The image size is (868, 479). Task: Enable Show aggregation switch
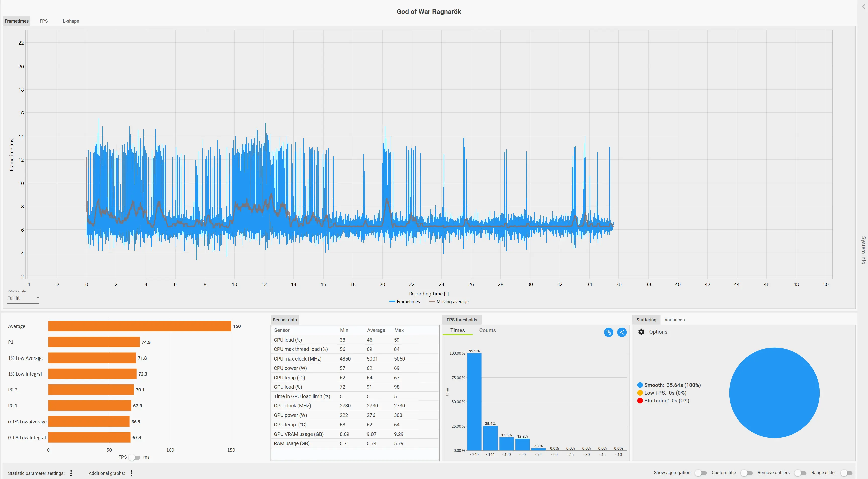[x=701, y=473]
